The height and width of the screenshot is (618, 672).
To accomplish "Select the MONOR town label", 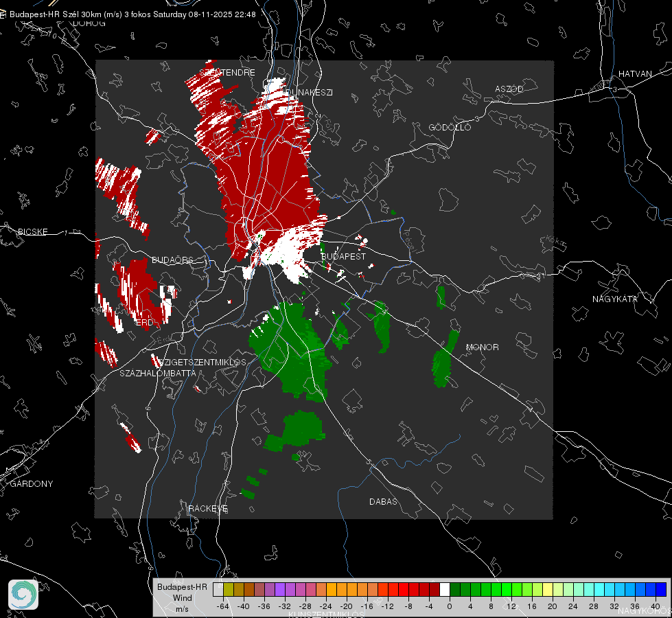I will (x=482, y=347).
